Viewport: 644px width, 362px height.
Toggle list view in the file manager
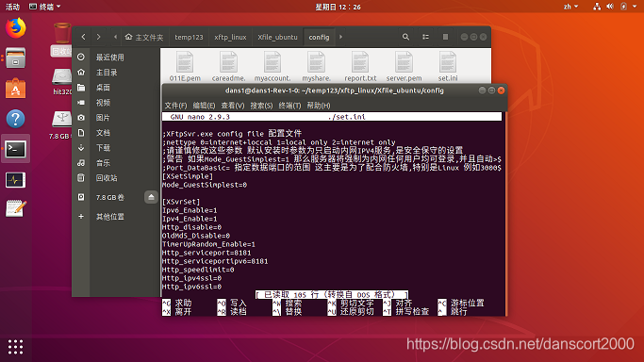pyautogui.click(x=425, y=37)
